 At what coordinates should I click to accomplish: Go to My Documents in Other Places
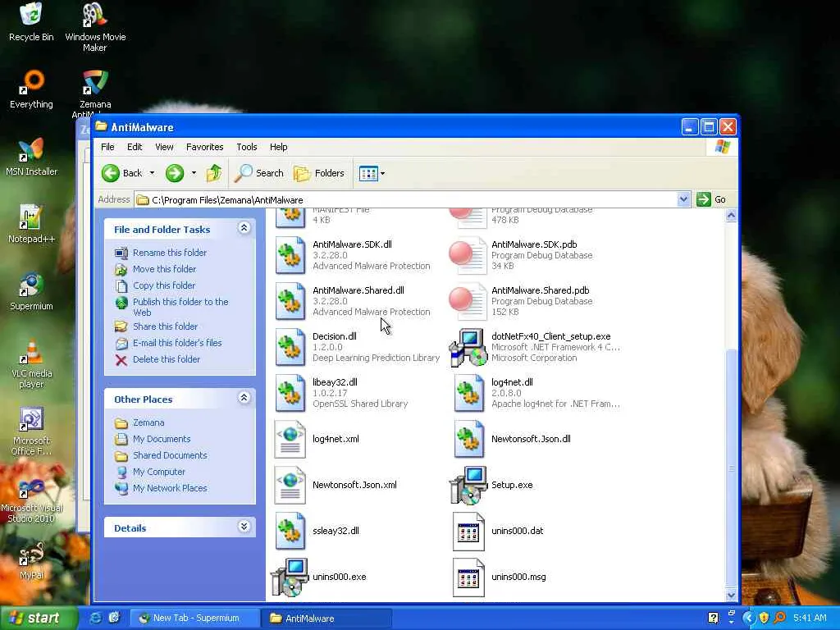click(x=162, y=440)
